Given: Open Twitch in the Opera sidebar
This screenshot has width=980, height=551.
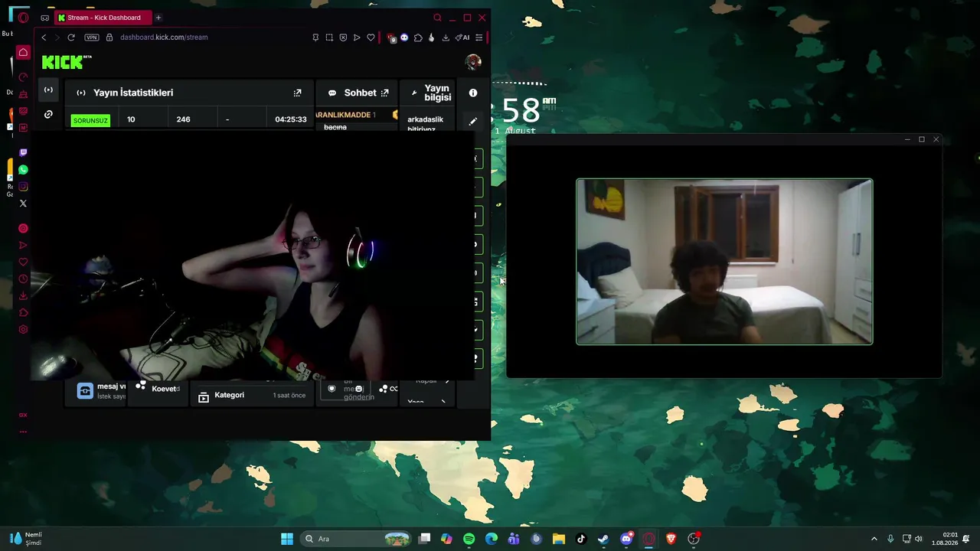Looking at the screenshot, I should click(23, 153).
